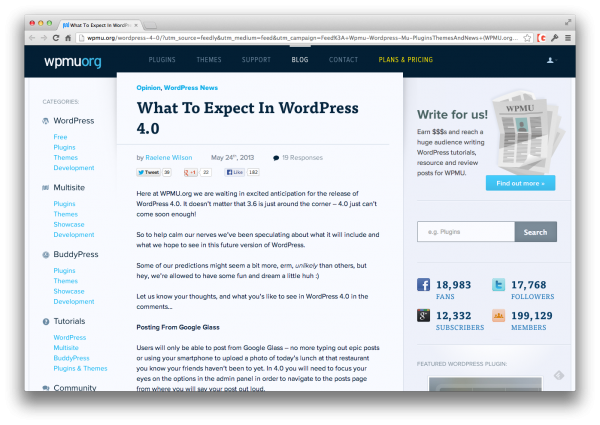600x425 pixels.
Task: Click the e.g. Plugins search field
Action: (x=466, y=232)
